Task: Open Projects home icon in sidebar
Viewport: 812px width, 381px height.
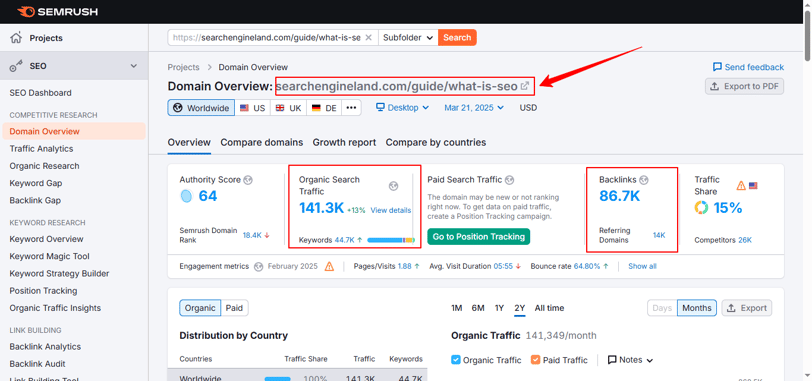Action: coord(17,38)
